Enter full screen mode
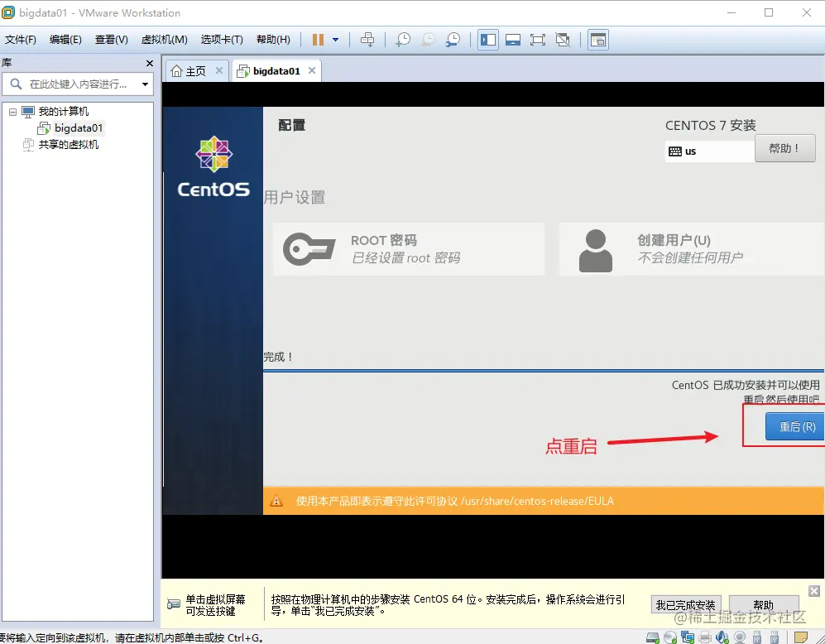Viewport: 825px width, 644px height. point(539,38)
